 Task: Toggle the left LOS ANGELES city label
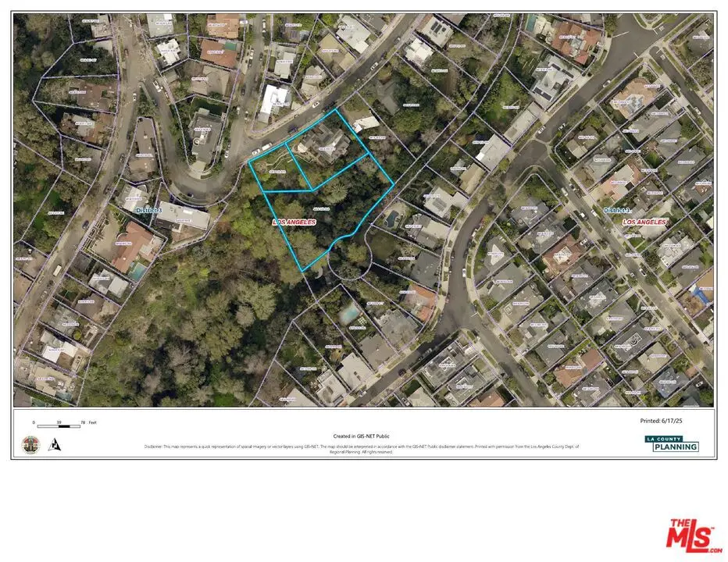294,222
